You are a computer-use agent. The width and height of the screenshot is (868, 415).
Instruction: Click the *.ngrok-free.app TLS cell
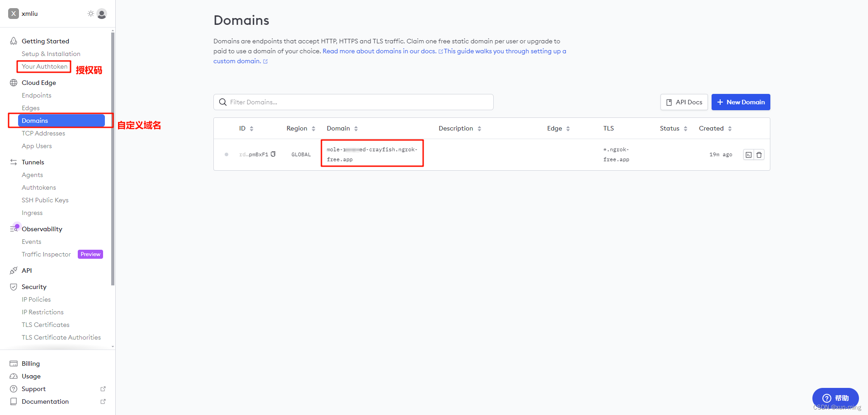616,154
